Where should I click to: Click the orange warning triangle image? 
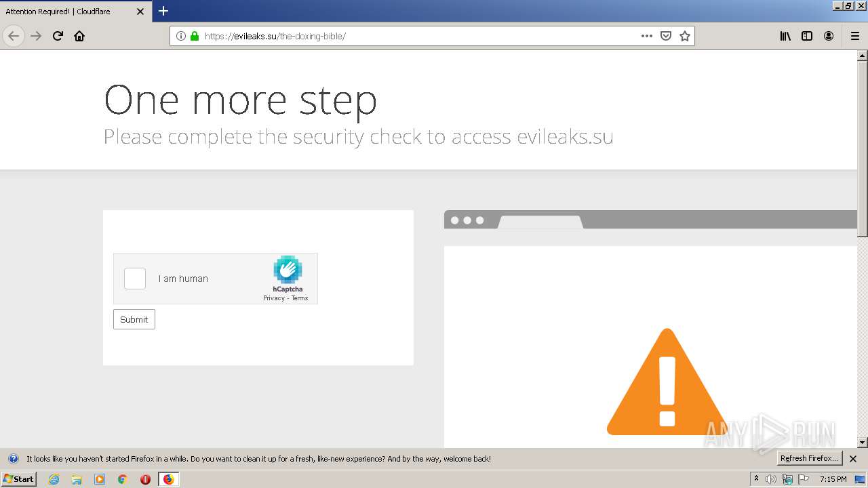click(667, 382)
